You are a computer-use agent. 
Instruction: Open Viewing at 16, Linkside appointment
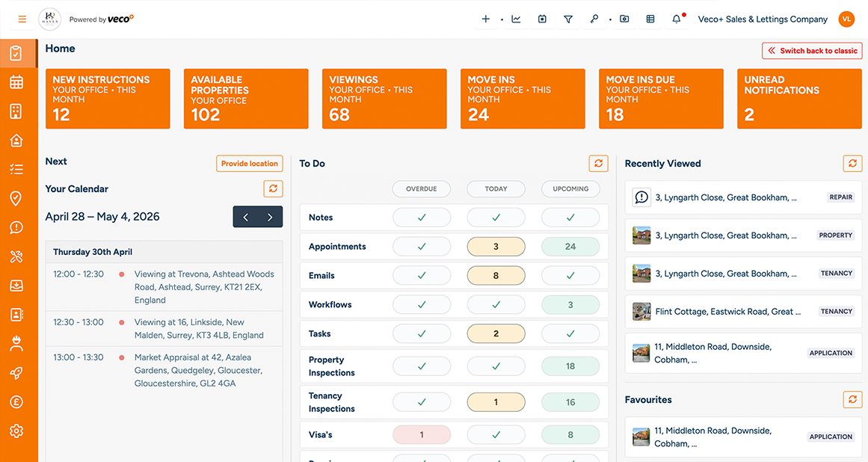pos(164,329)
